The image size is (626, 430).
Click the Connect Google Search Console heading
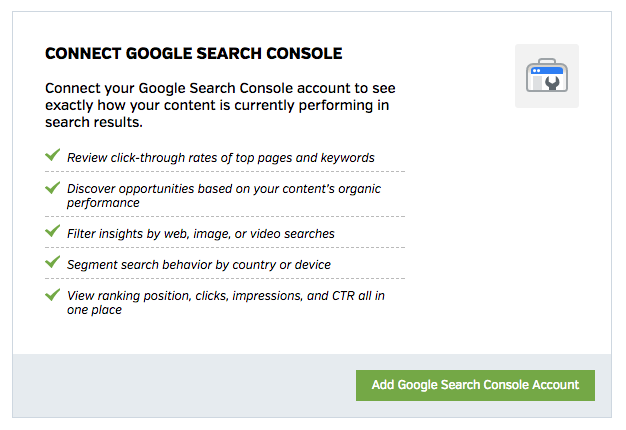193,52
